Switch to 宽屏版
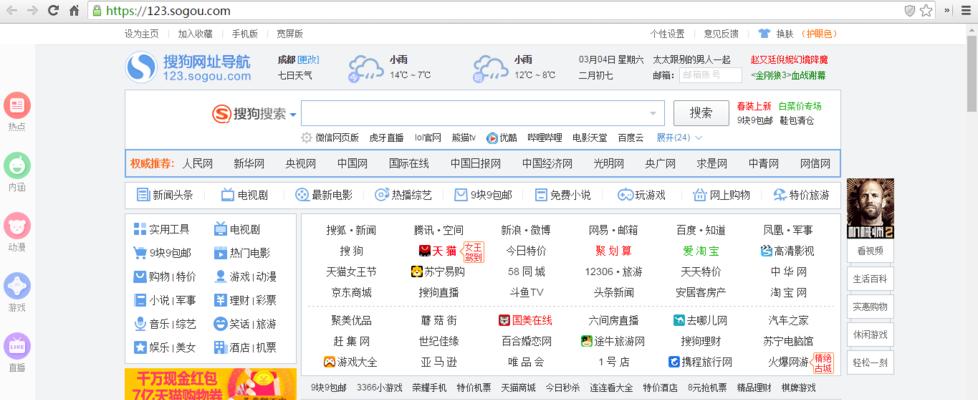978x400 pixels. [x=290, y=34]
